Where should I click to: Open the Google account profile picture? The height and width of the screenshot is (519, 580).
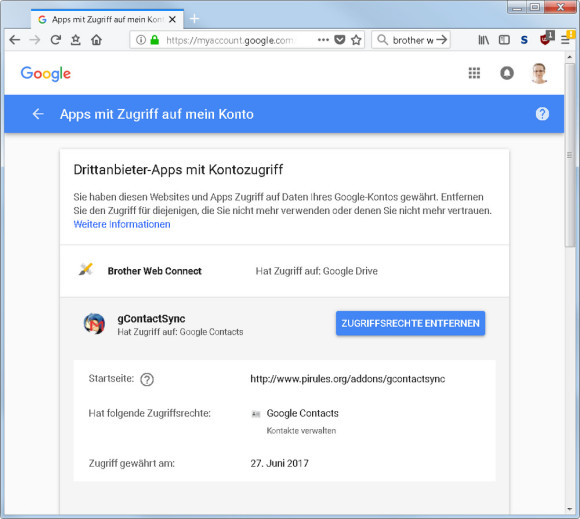pos(539,73)
